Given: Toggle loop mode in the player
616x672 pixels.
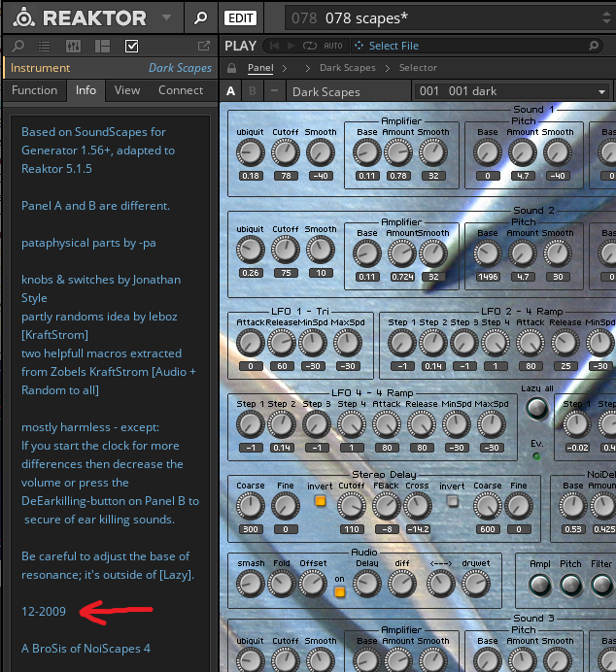Looking at the screenshot, I should coord(310,46).
